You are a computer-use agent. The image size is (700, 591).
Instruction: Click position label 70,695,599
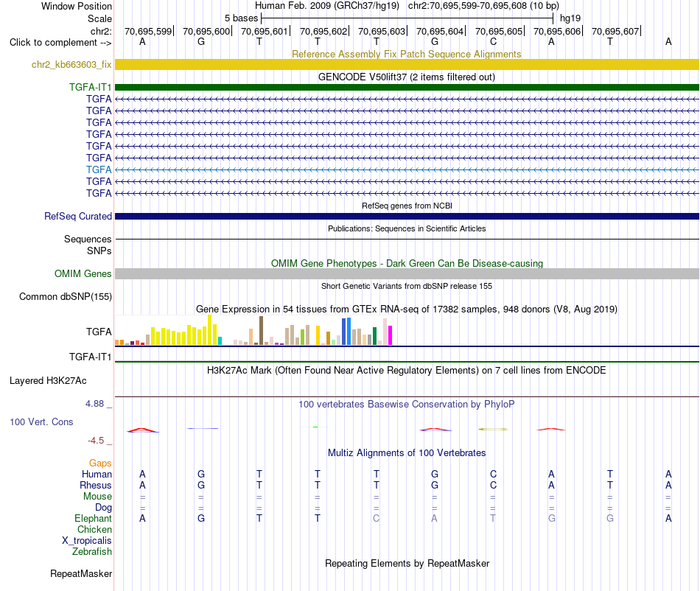(x=148, y=31)
